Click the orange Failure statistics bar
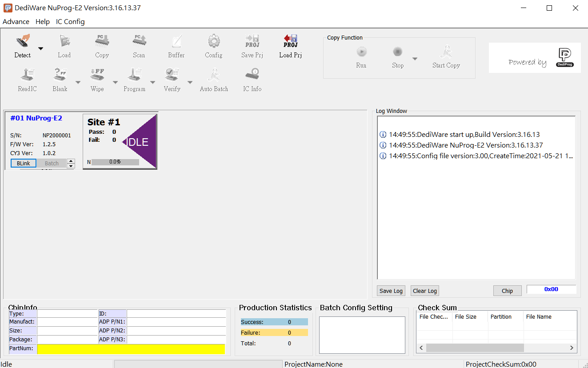588x368 pixels. pos(274,332)
